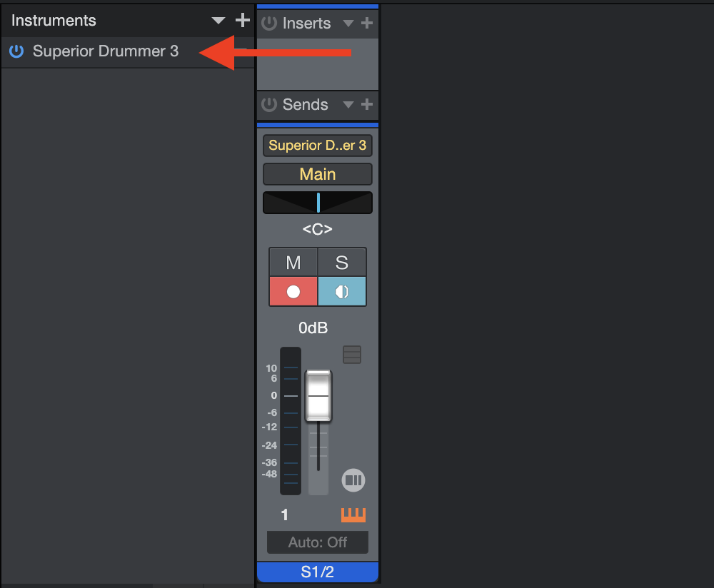Open the Main output routing selector
714x588 pixels.
pos(318,174)
